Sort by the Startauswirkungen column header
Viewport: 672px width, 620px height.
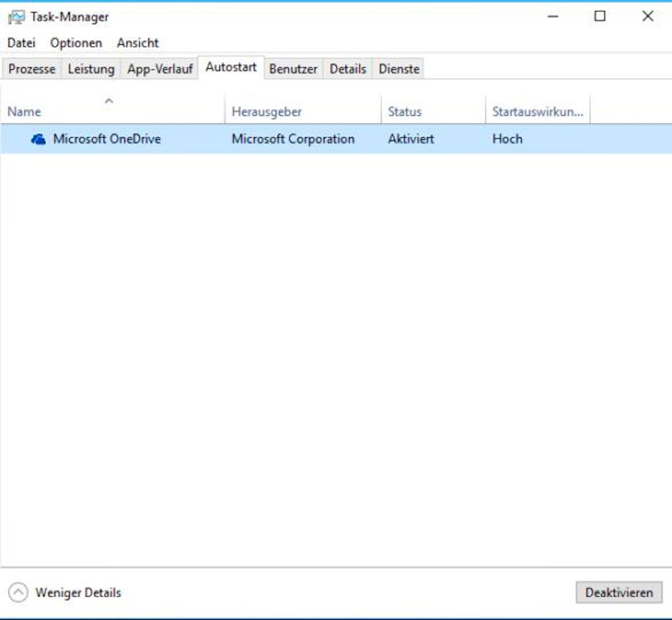click(538, 110)
